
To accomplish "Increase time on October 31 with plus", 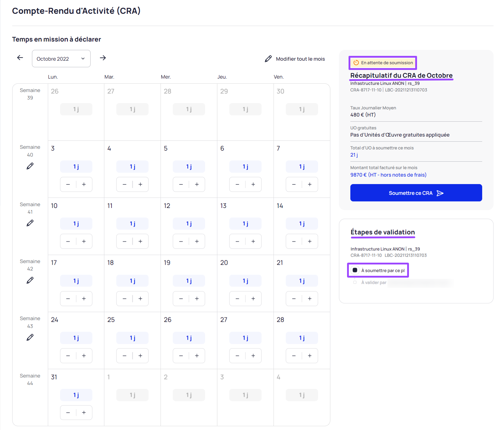I will point(84,413).
